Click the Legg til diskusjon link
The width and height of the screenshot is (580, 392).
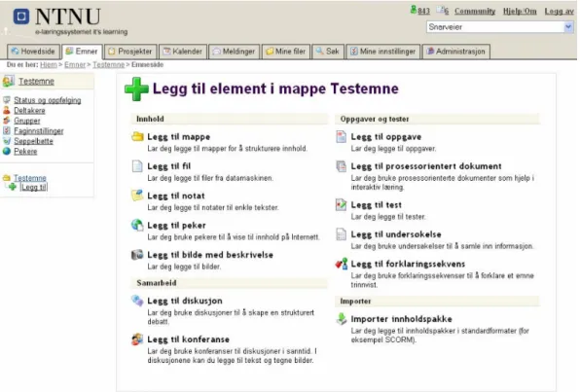pyautogui.click(x=185, y=301)
